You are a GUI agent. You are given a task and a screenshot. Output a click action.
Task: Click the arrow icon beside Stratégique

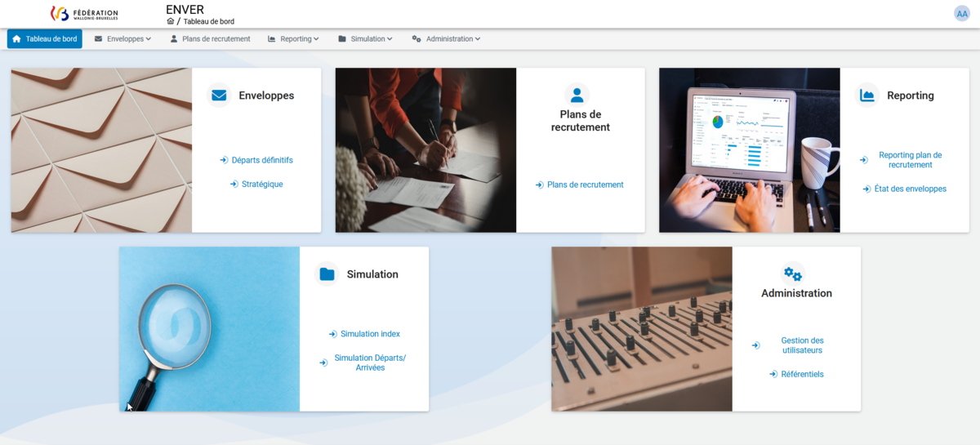(234, 185)
